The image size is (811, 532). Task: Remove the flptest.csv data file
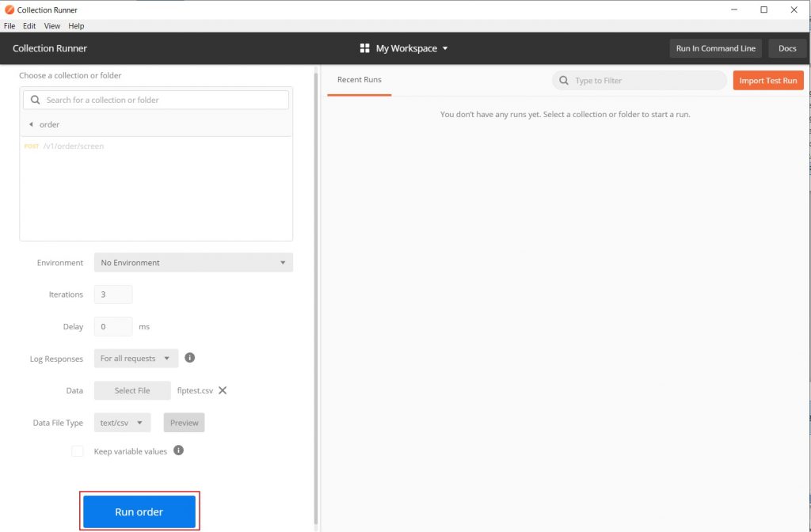[x=223, y=390]
